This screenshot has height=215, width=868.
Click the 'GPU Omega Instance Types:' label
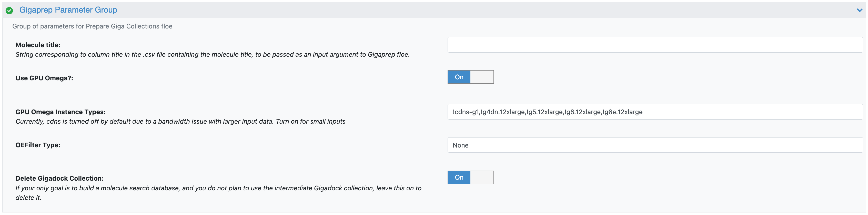(x=61, y=112)
